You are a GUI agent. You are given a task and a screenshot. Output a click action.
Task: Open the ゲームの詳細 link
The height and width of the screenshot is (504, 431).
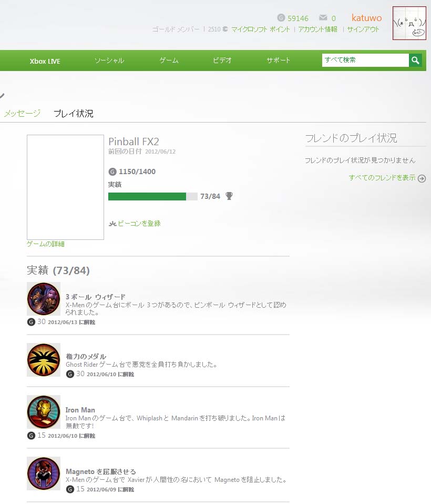[46, 244]
